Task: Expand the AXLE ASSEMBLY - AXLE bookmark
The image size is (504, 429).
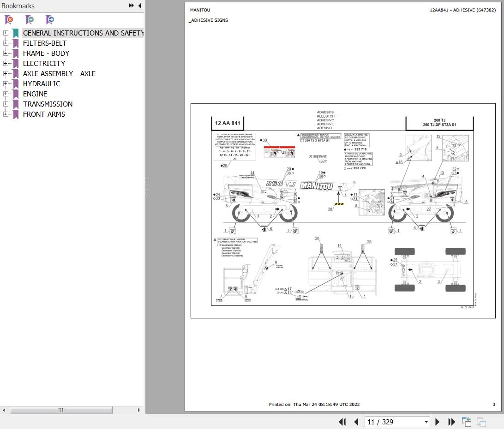Action: click(6, 74)
